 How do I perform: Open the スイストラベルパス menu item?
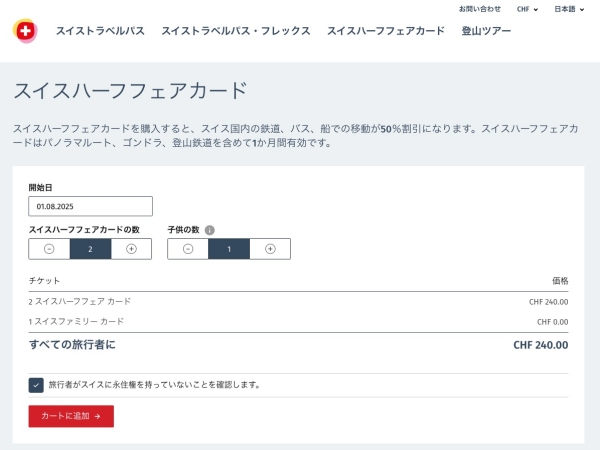point(100,31)
